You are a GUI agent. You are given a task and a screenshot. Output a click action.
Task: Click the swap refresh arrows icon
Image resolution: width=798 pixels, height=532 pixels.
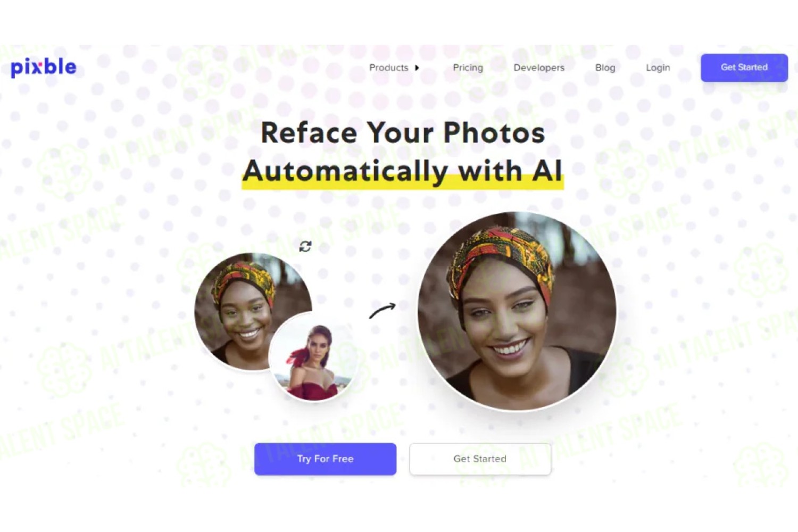305,246
